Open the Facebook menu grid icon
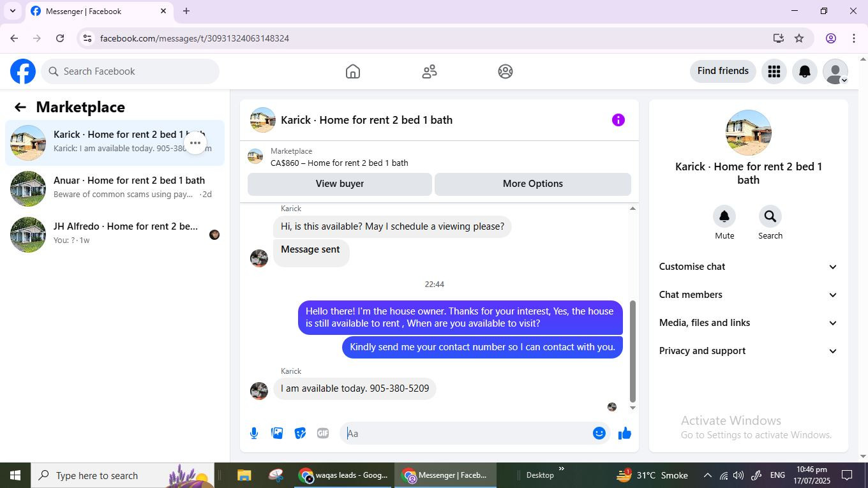 pyautogui.click(x=774, y=71)
